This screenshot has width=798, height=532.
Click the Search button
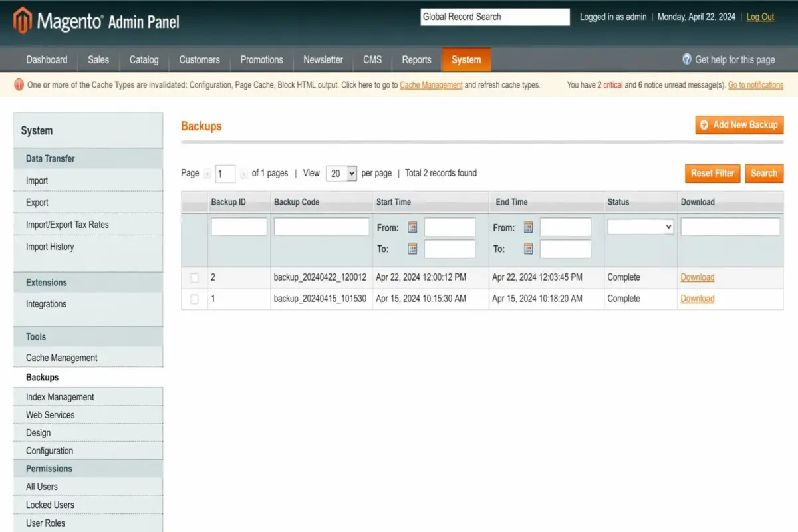(764, 173)
